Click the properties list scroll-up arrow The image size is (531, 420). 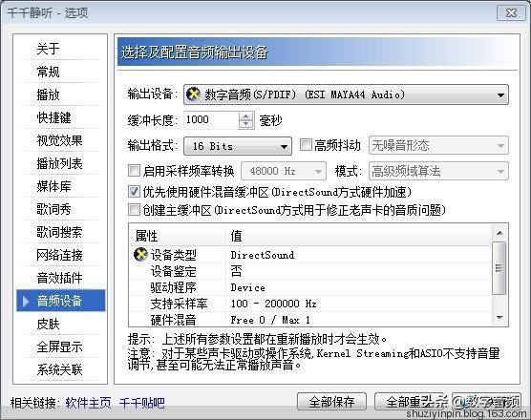499,233
